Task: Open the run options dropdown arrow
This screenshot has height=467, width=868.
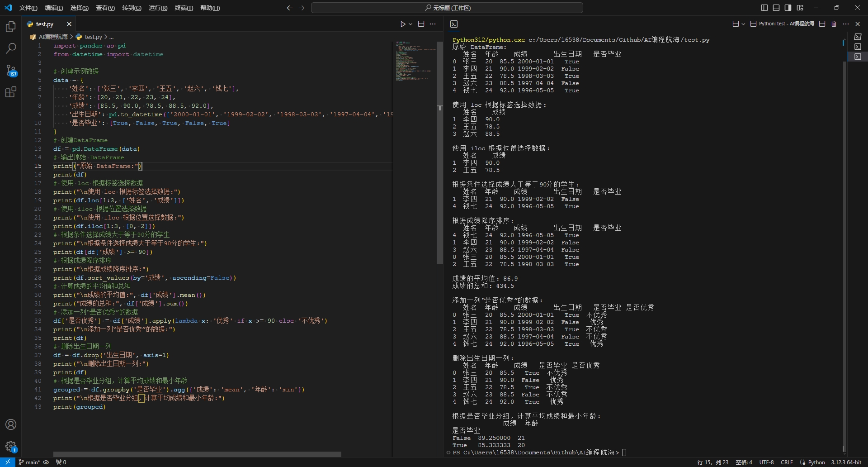Action: [410, 24]
